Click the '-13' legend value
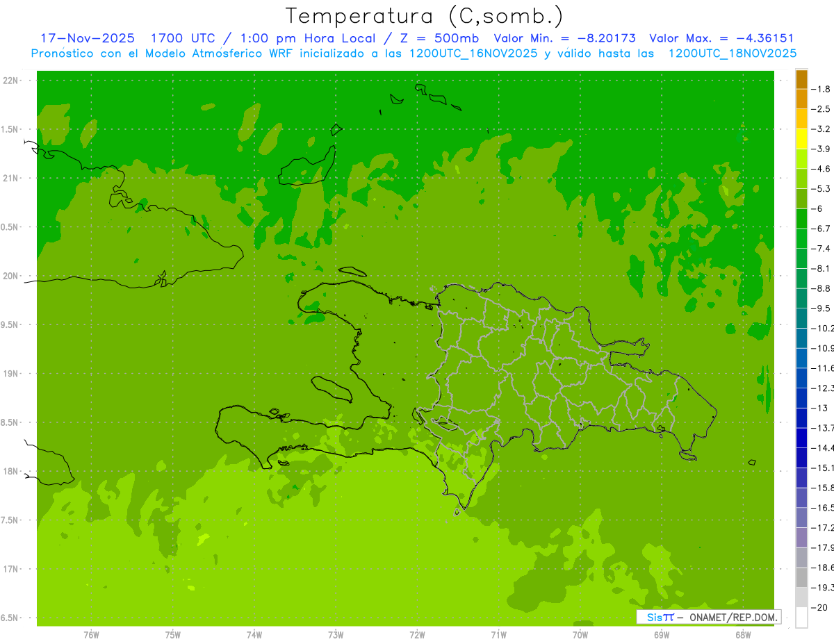This screenshot has height=644, width=834. (x=819, y=408)
